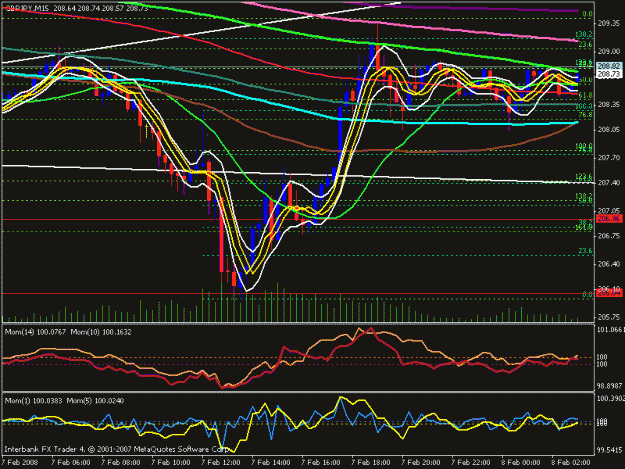This screenshot has width=625, height=469.
Task: Click the 61.8 Fibonacci level label
Action: tap(585, 96)
